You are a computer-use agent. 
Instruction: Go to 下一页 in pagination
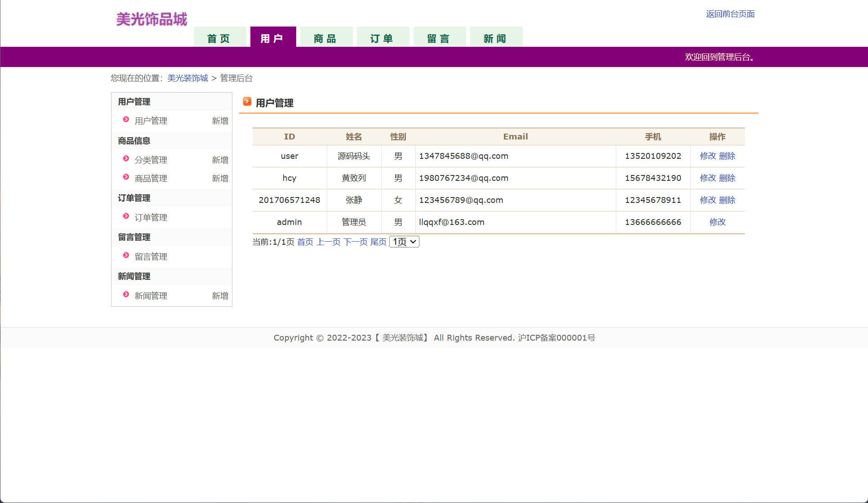355,242
